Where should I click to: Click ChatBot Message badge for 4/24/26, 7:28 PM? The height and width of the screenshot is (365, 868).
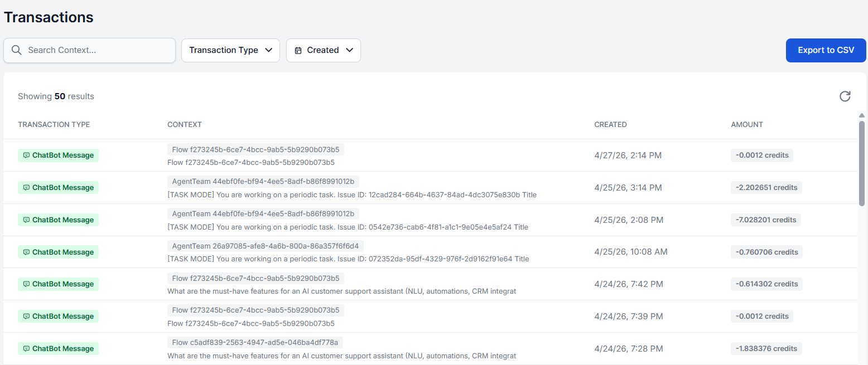pyautogui.click(x=58, y=349)
